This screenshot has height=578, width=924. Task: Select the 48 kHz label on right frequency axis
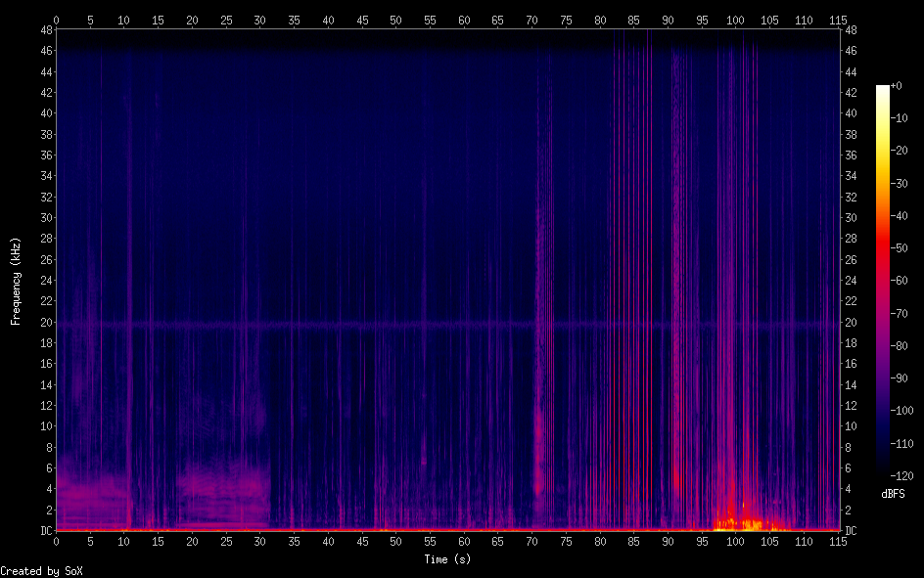click(x=851, y=30)
